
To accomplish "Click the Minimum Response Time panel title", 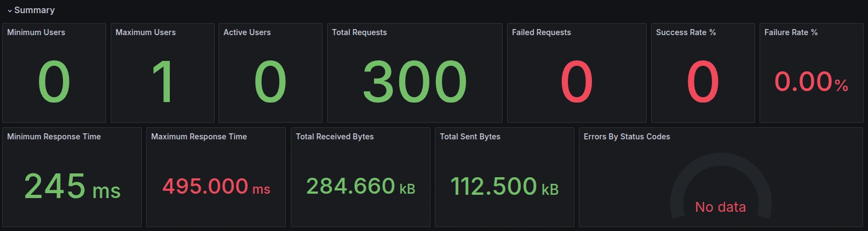I will (54, 137).
